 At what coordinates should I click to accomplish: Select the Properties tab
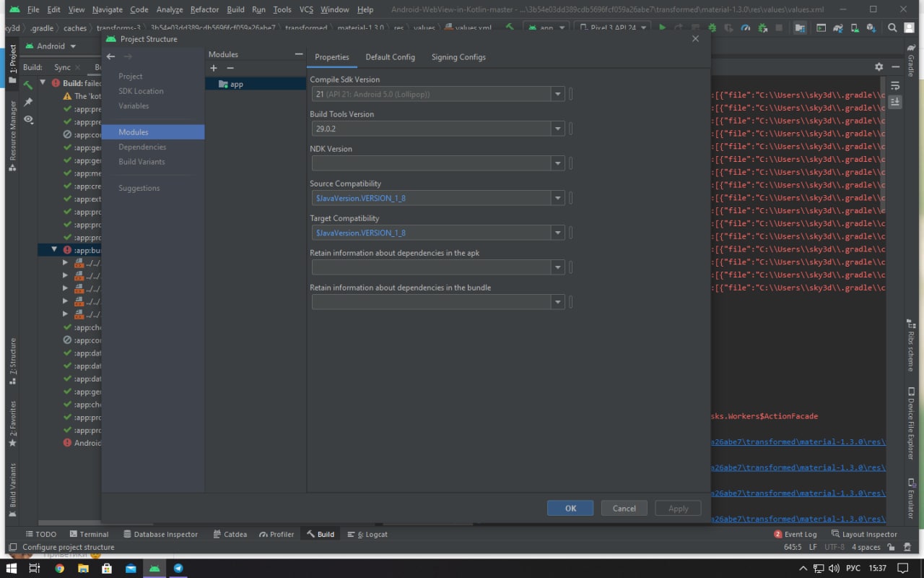click(x=332, y=57)
